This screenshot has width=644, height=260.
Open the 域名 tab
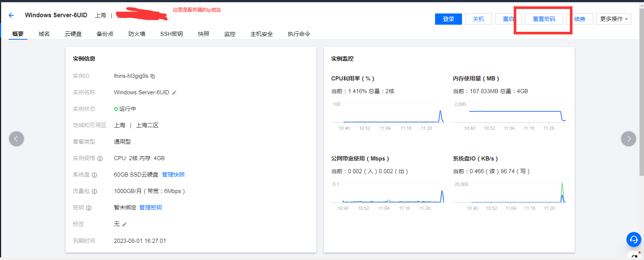(x=44, y=34)
